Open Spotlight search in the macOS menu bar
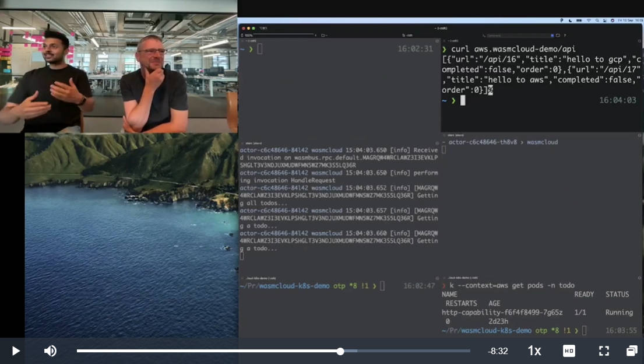This screenshot has width=644, height=364. point(597,20)
